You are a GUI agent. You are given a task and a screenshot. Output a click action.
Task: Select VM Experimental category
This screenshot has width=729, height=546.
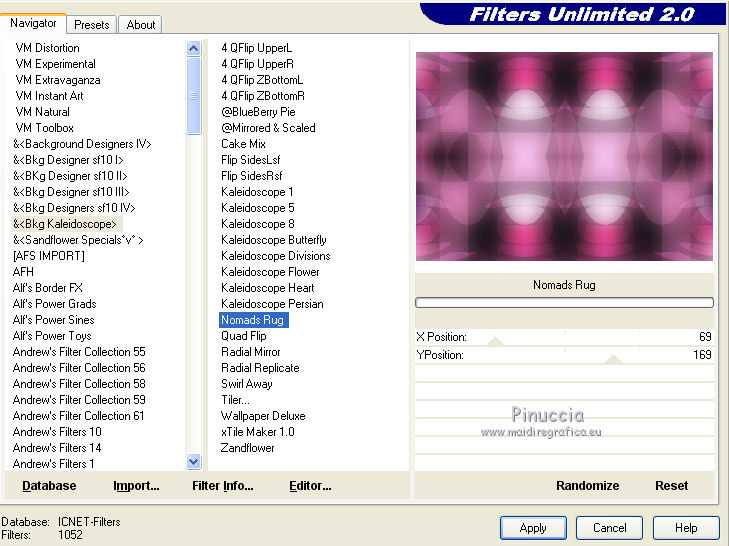(x=55, y=64)
